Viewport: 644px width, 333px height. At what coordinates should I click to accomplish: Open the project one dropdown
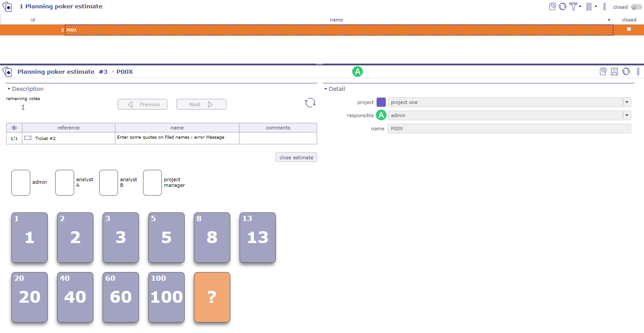[627, 102]
